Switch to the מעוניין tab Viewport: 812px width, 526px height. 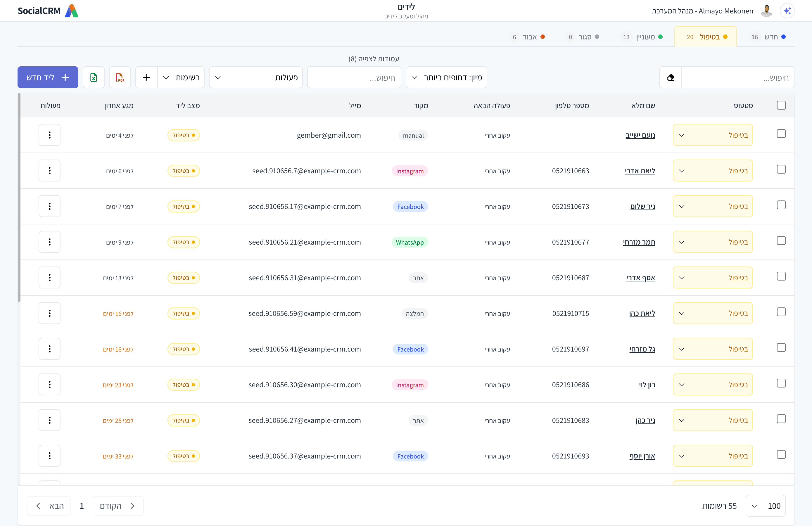coord(641,37)
